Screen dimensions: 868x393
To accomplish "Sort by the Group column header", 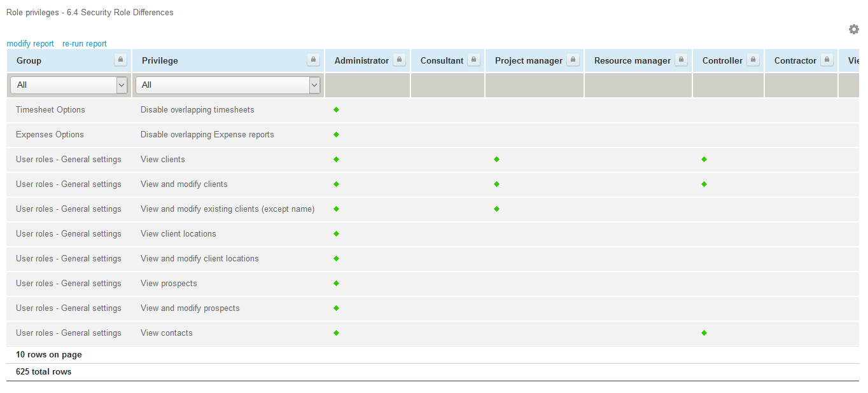I will tap(29, 60).
